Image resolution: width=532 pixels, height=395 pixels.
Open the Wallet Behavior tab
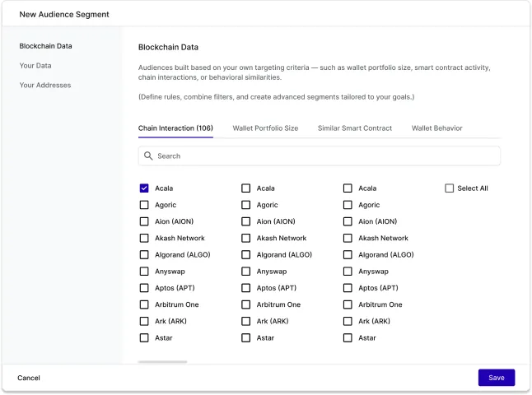coord(437,128)
